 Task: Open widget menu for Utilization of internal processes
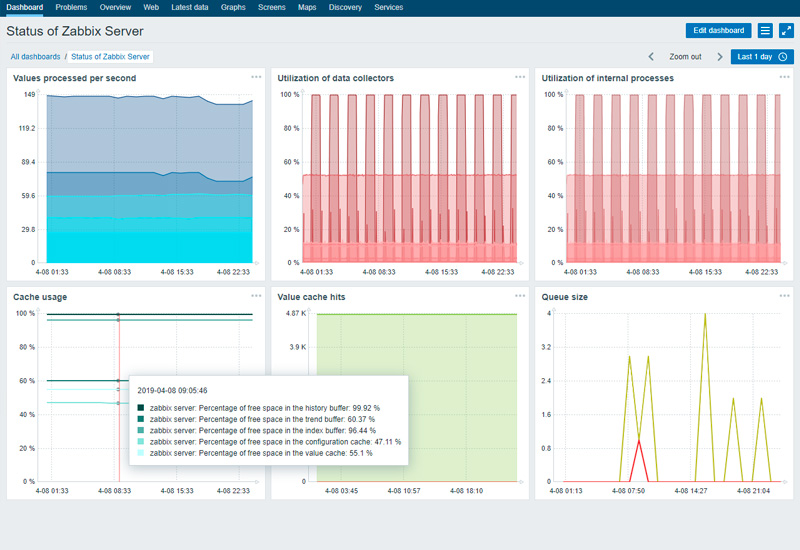tap(784, 77)
